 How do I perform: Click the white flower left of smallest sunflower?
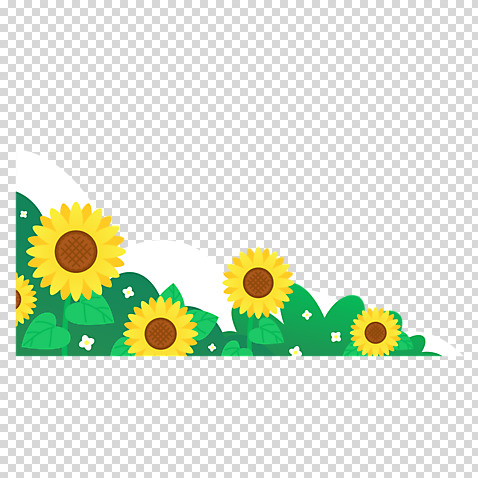click(336, 337)
